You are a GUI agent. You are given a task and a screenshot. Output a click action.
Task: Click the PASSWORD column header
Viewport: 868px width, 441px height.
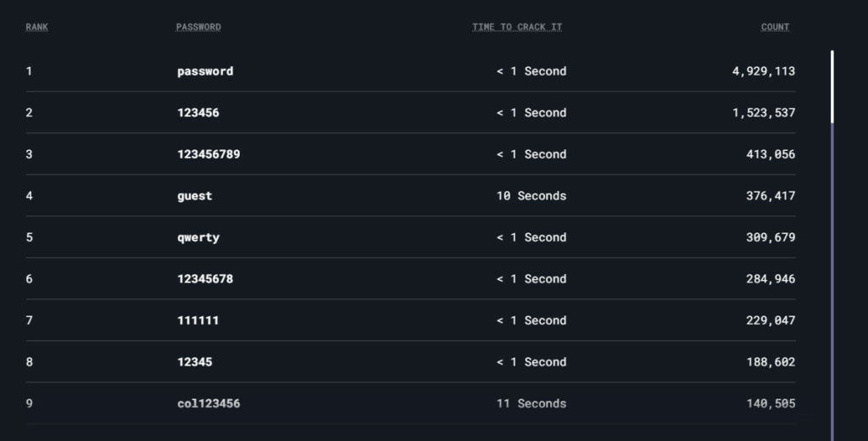198,27
